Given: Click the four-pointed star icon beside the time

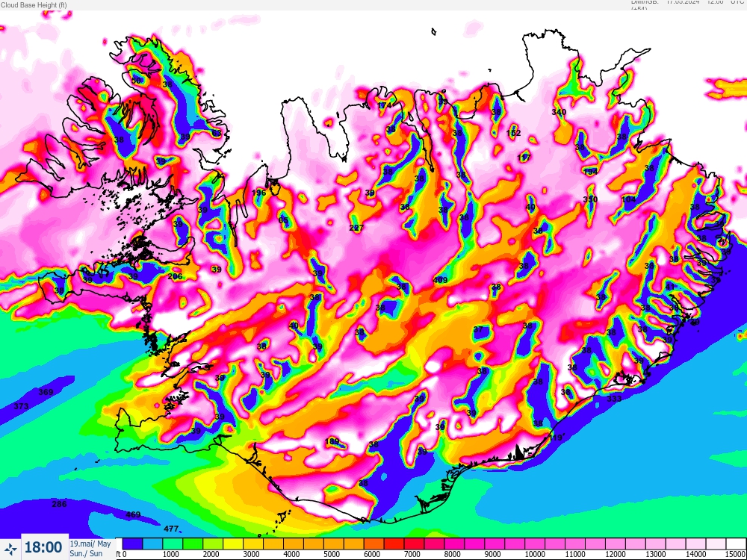Looking at the screenshot, I should click(x=10, y=547).
